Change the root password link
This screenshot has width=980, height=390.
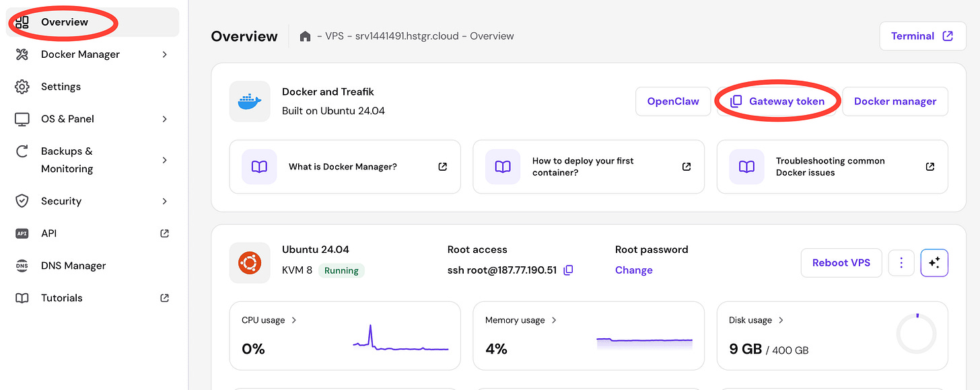coord(634,270)
